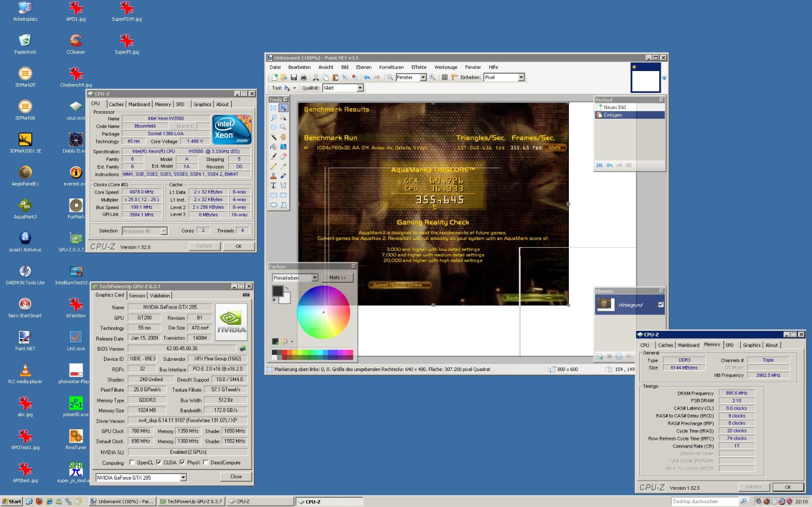Click OK in the left CPU-Z window
This screenshot has height=507, width=812.
click(239, 246)
